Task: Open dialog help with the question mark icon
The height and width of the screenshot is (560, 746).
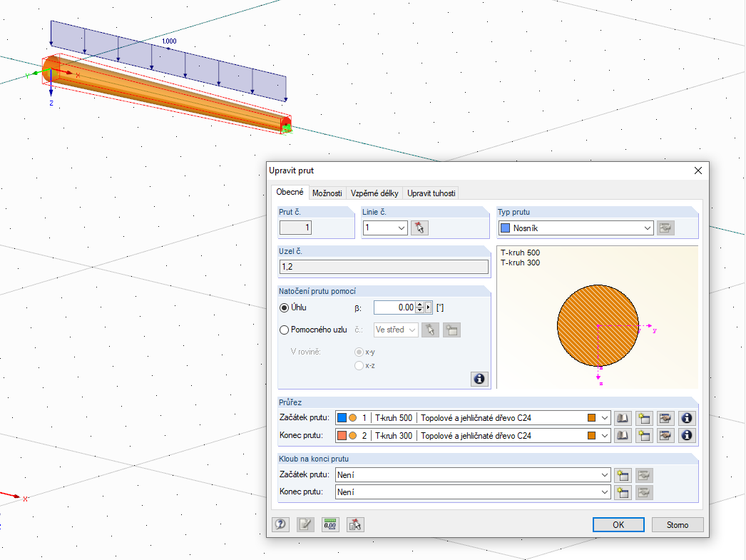Action: (x=280, y=524)
